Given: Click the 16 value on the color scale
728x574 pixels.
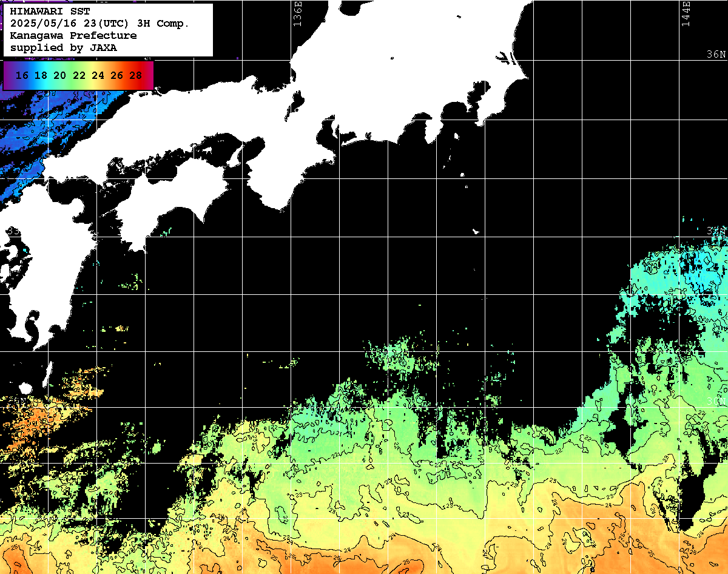Looking at the screenshot, I should 22,76.
